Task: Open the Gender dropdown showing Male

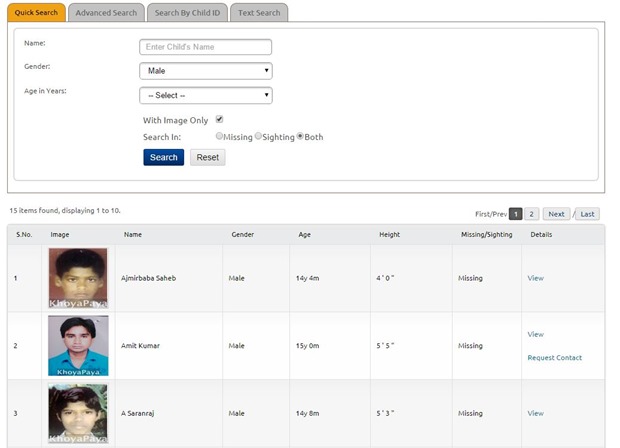Action: point(205,71)
